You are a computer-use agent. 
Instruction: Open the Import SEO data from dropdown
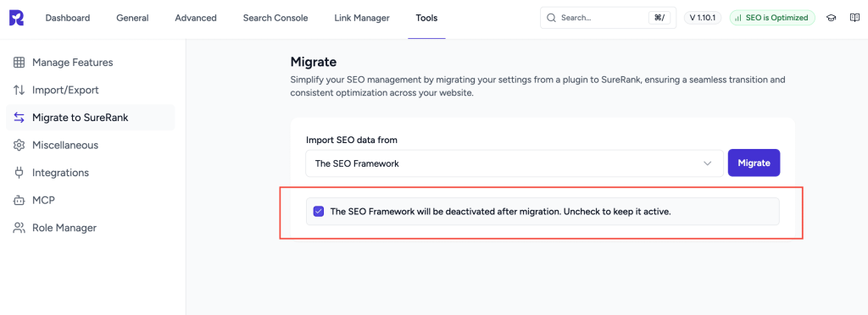tap(515, 163)
